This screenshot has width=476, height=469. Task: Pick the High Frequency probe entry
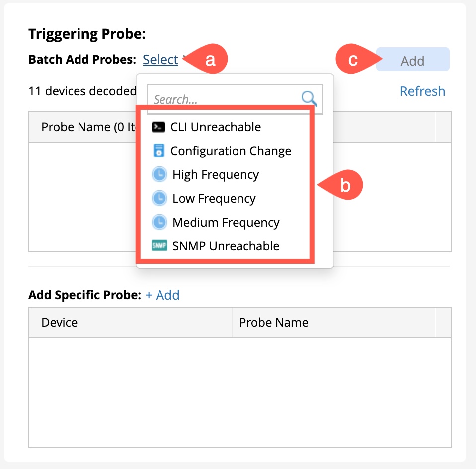tap(215, 174)
